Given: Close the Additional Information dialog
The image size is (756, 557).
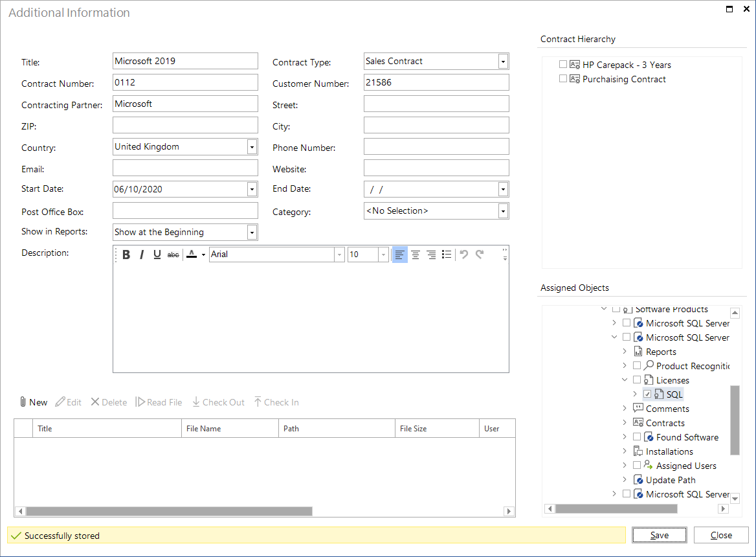Looking at the screenshot, I should [x=721, y=535].
